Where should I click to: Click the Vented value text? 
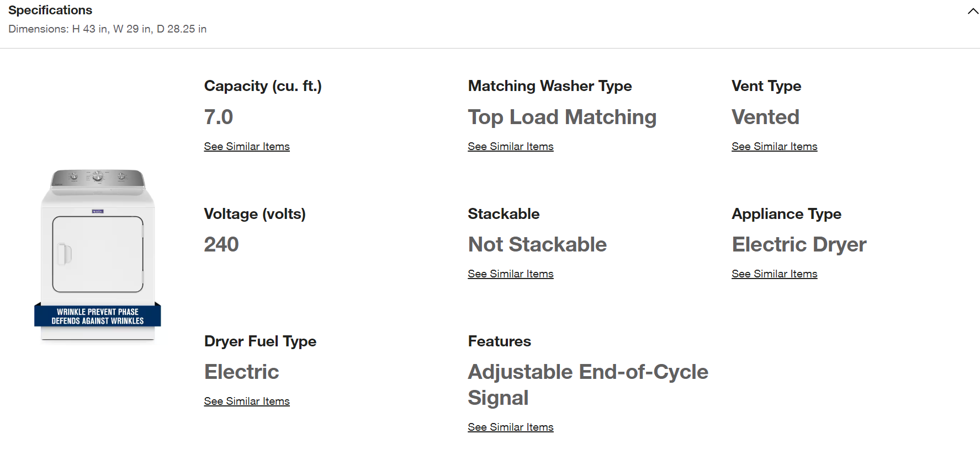[765, 117]
